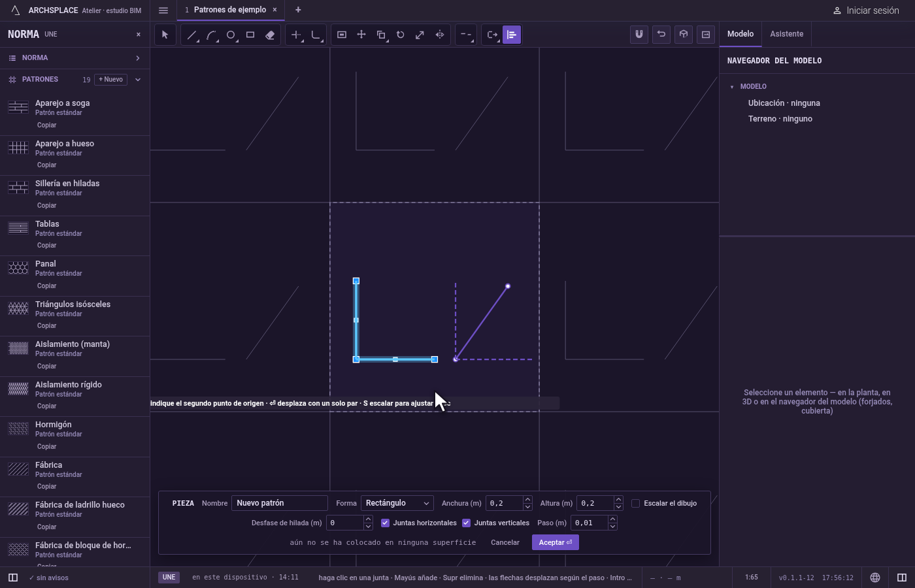
Task: Select Terreno · ninguno in the model tree
Action: 780,119
